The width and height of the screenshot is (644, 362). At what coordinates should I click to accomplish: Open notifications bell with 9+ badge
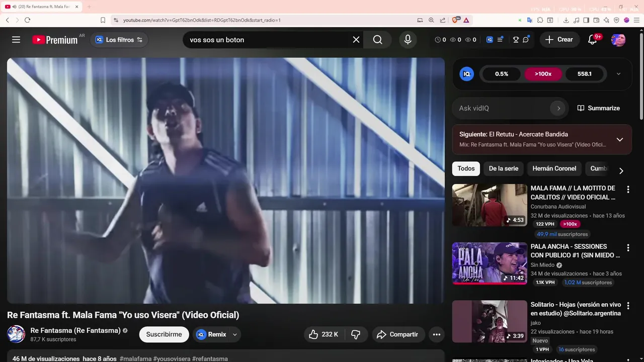[x=593, y=40]
